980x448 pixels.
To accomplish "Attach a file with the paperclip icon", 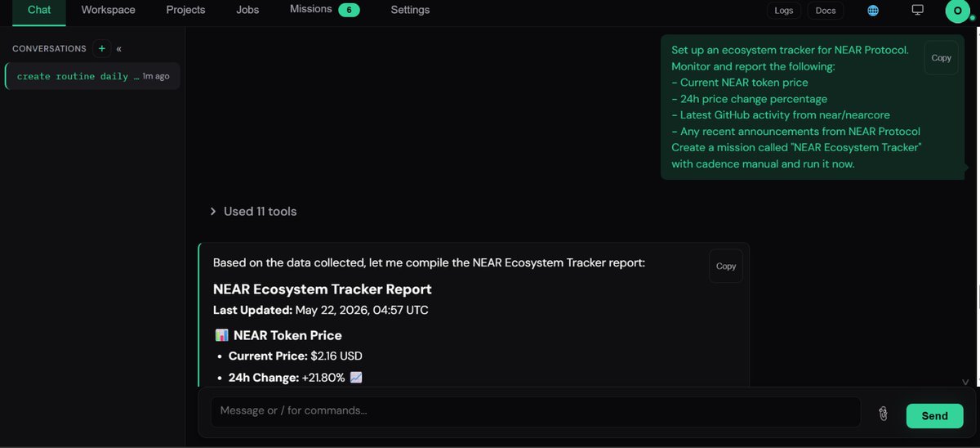I will (883, 414).
